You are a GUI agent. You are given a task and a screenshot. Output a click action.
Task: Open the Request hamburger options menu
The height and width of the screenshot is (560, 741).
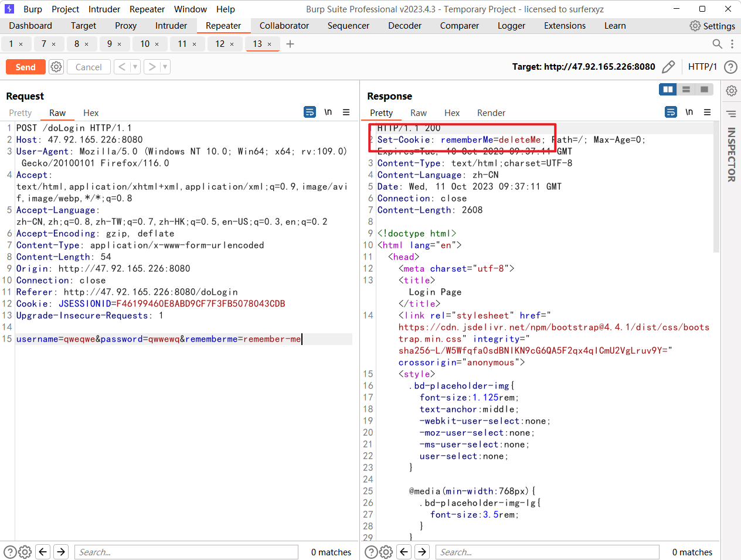point(346,112)
